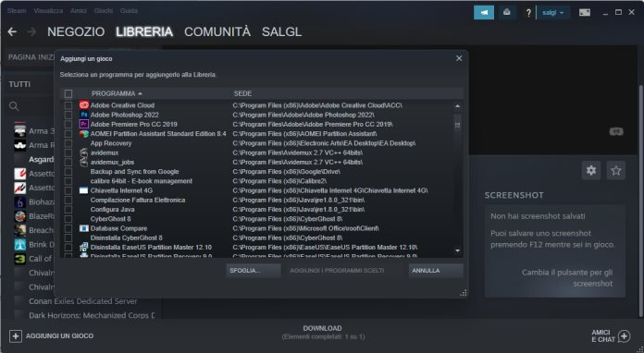Open the inbox envelope icon
Screen dimensions: 644x353
(507, 12)
